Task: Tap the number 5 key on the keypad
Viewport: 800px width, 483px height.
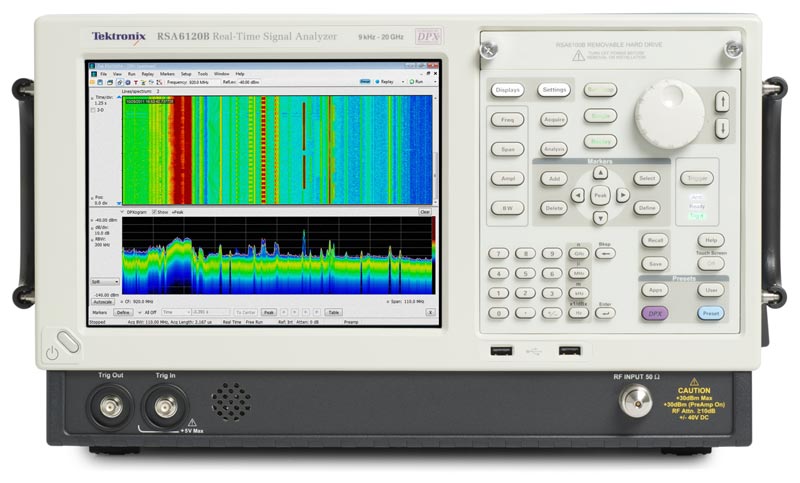Action: pos(525,273)
